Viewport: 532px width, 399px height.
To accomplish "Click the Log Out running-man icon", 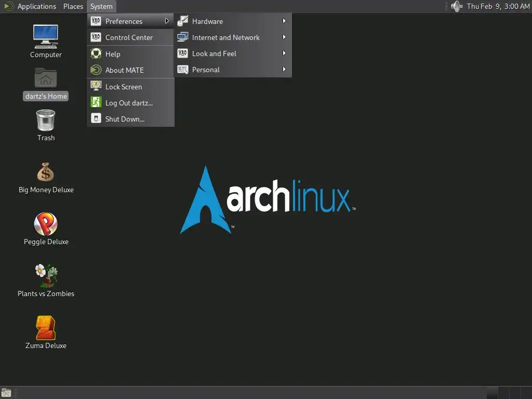I will (96, 102).
